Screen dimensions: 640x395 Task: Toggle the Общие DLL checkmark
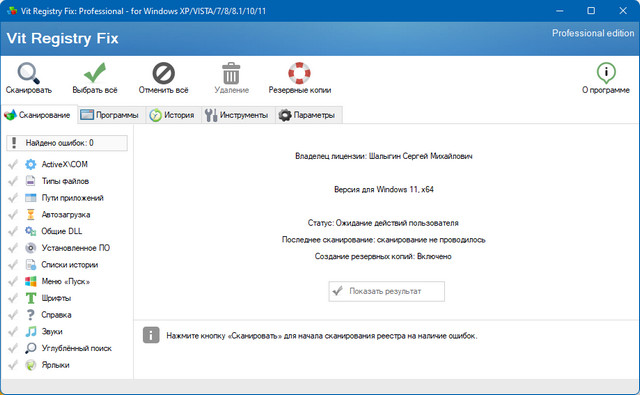(13, 231)
